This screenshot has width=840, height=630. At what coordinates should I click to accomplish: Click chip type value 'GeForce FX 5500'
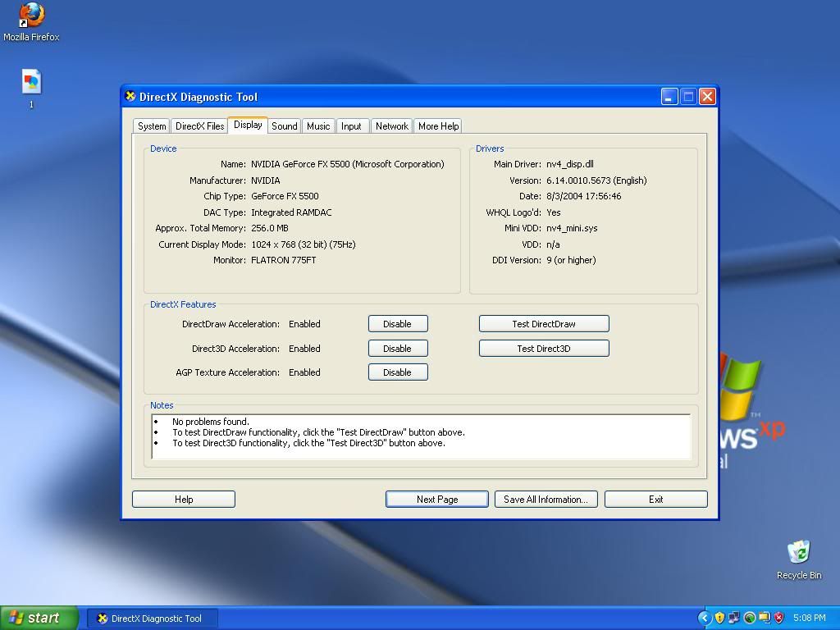tap(285, 196)
